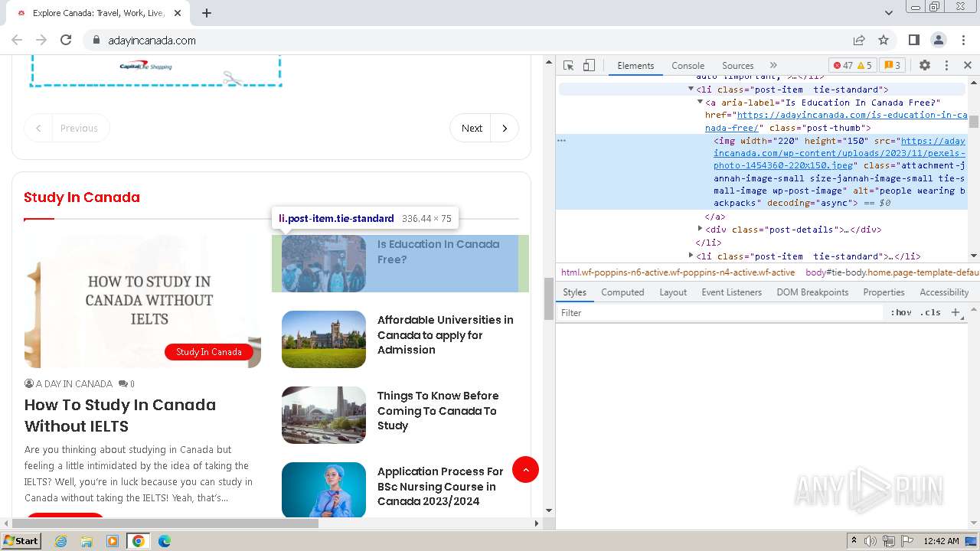Focus the Styles filter input field
Image resolution: width=980 pixels, height=551 pixels.
click(720, 313)
